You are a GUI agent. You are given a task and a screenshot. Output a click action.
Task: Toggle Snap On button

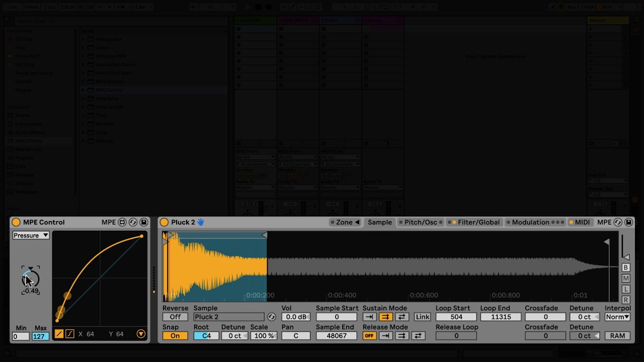click(x=175, y=336)
